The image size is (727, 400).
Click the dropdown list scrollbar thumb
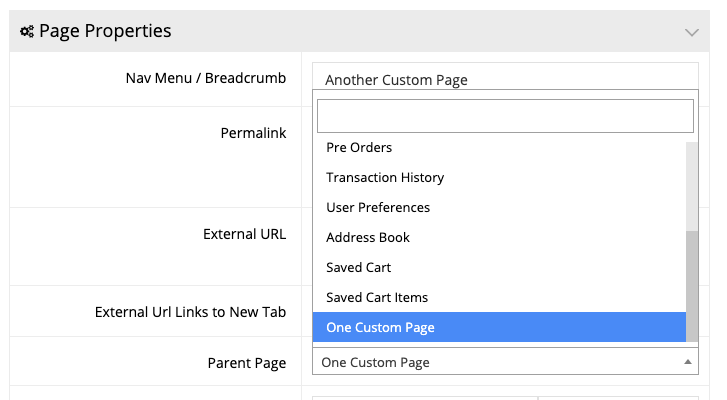pyautogui.click(x=692, y=286)
